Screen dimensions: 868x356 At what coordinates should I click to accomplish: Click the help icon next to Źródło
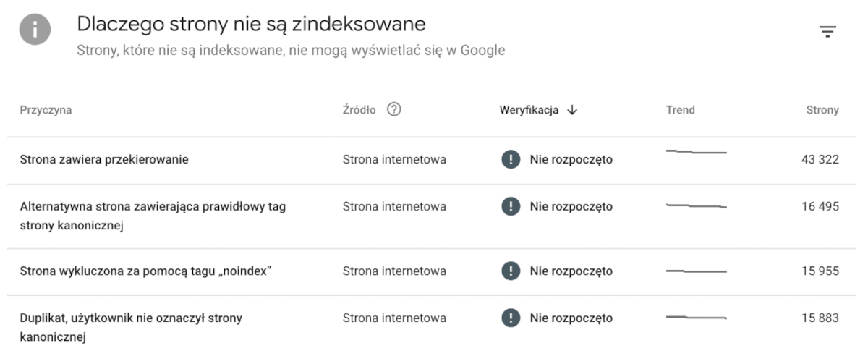point(393,110)
